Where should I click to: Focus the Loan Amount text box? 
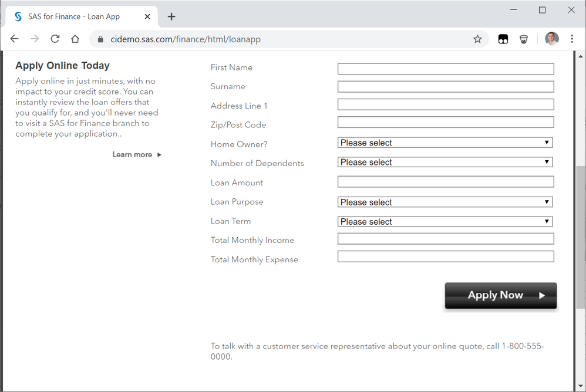[446, 182]
